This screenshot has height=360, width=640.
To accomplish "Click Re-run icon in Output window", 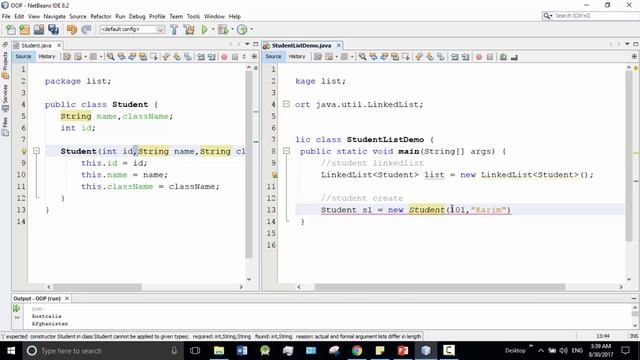I will point(17,309).
